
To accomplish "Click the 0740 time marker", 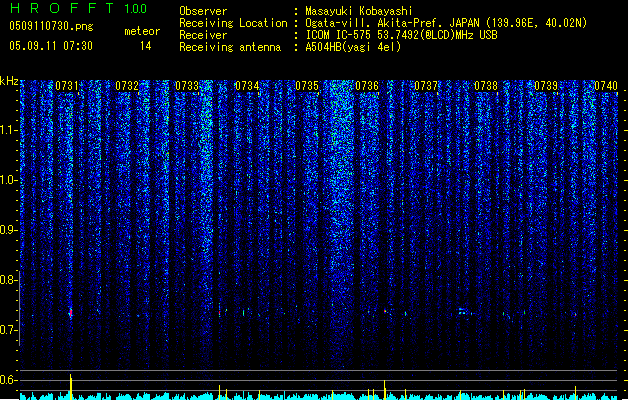I will coord(606,86).
